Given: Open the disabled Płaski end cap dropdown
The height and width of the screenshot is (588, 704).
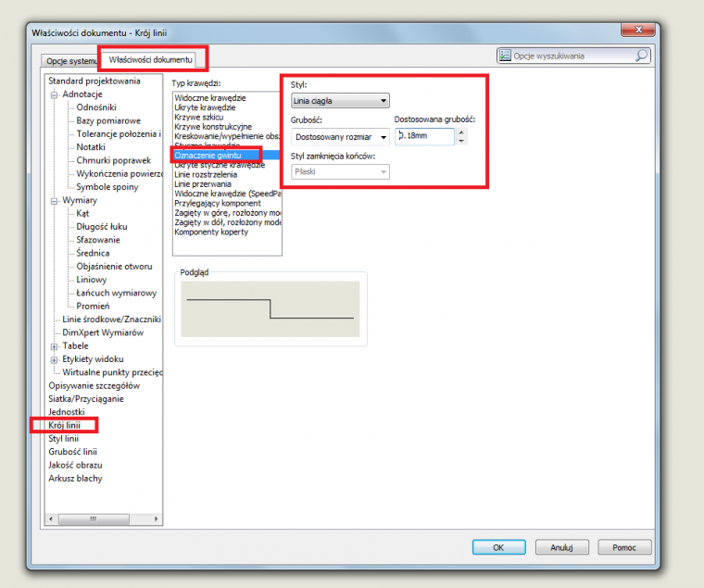Looking at the screenshot, I should pyautogui.click(x=340, y=171).
